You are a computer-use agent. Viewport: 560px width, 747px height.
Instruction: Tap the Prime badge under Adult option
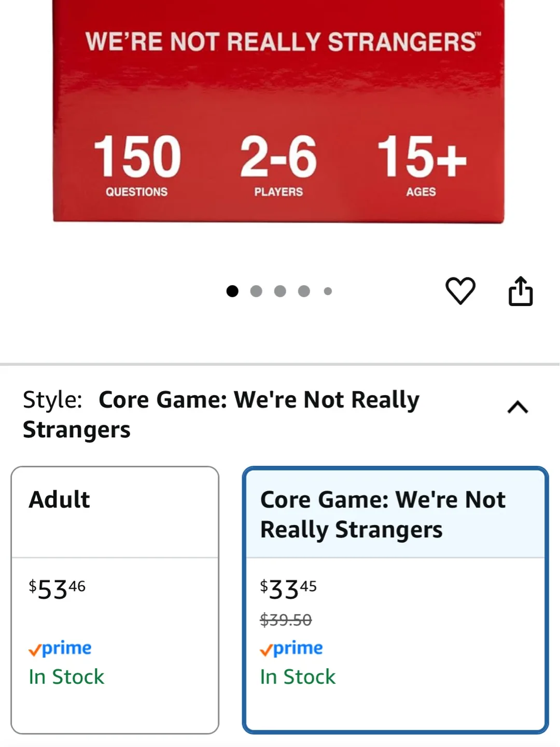[x=60, y=647]
